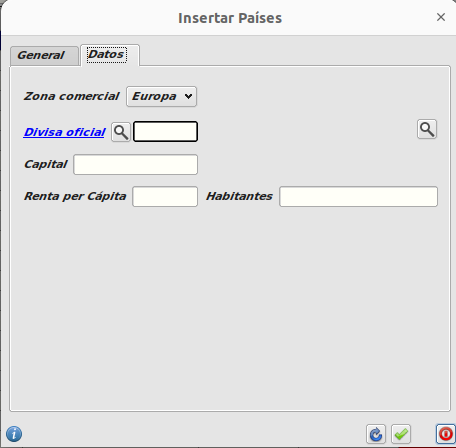Focus the Habitantes input field
The height and width of the screenshot is (448, 456).
358,197
